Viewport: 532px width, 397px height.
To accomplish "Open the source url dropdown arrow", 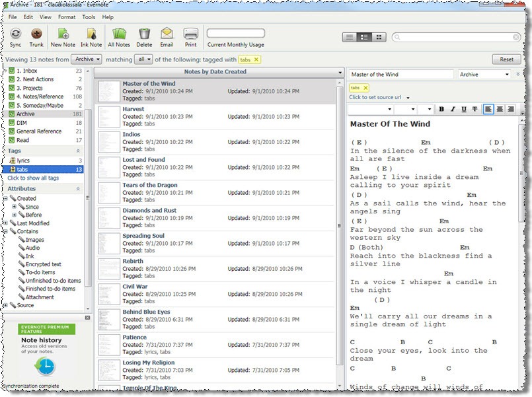I will 408,98.
